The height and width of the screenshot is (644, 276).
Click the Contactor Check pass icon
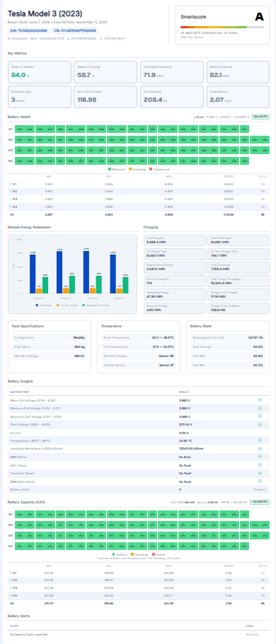tap(260, 473)
